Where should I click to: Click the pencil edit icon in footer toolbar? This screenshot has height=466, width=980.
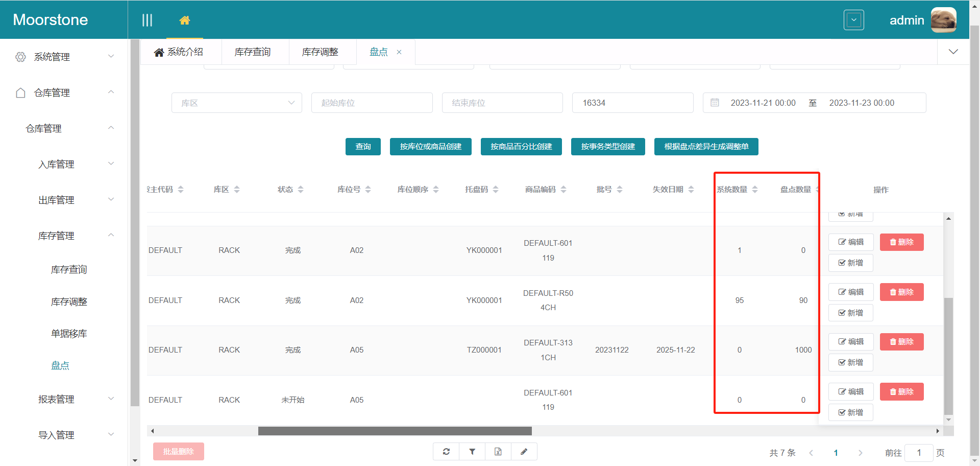(x=524, y=452)
